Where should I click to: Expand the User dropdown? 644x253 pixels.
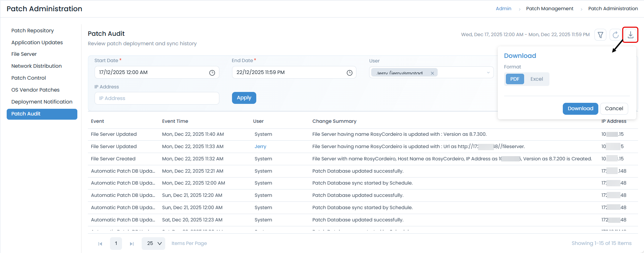[488, 73]
